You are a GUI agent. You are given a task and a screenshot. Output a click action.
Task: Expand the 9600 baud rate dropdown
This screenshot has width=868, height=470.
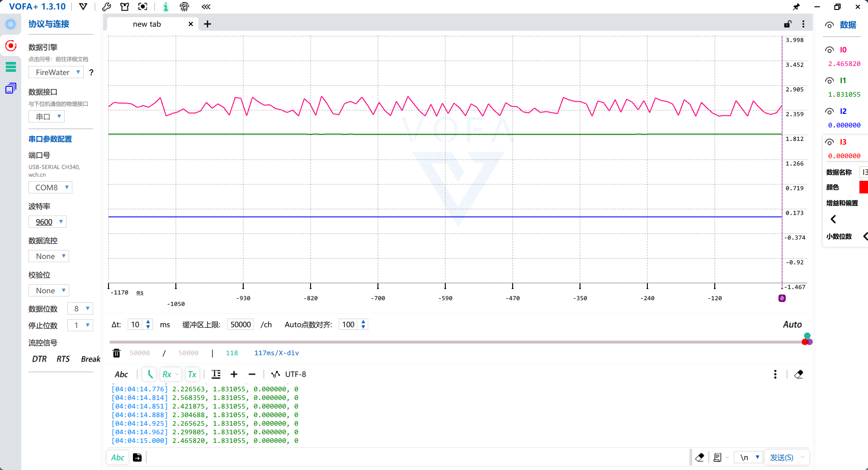(47, 222)
